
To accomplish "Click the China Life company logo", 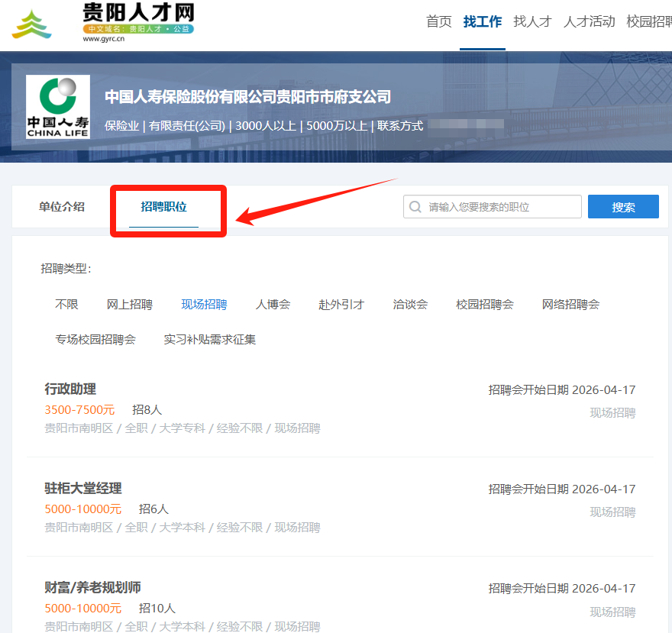I will click(x=58, y=107).
